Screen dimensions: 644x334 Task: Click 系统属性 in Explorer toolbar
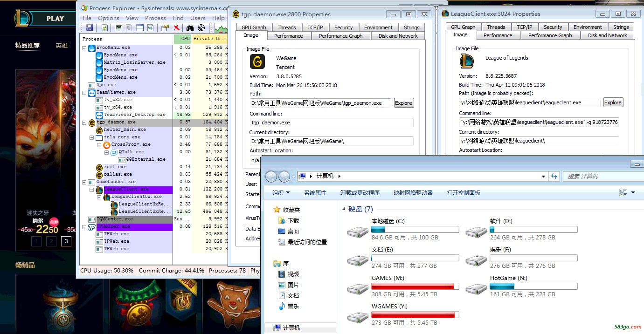[x=315, y=192]
